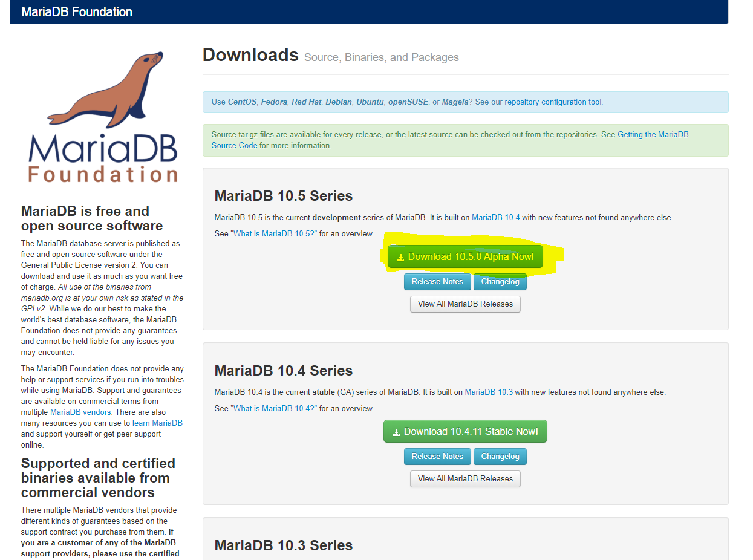Click Download 10.4.11 Stable Now button
This screenshot has height=560, width=753.
point(465,431)
